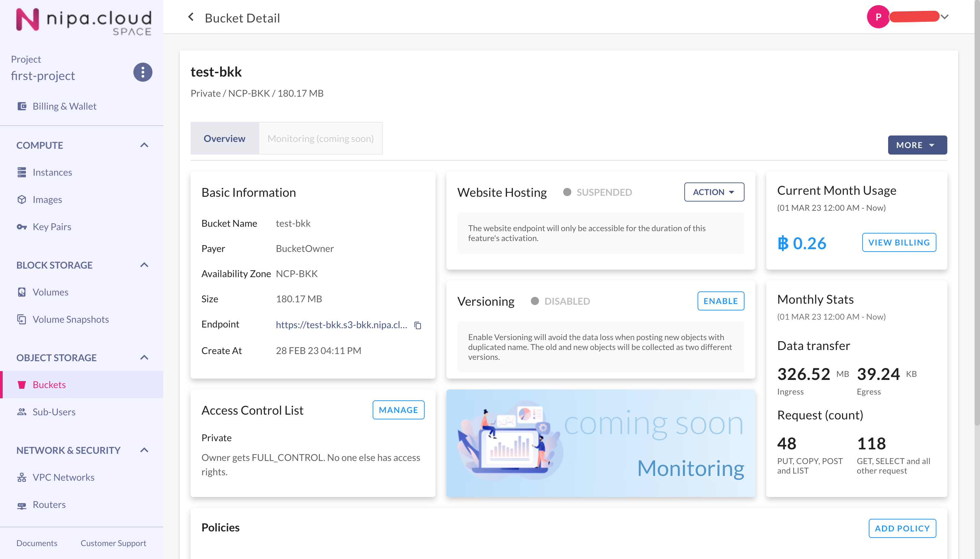Open Key Pairs section
The height and width of the screenshot is (559, 980).
[52, 226]
